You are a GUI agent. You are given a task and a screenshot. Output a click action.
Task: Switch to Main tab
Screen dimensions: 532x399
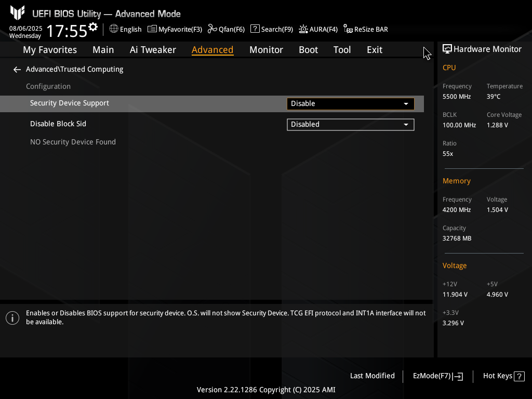(103, 50)
